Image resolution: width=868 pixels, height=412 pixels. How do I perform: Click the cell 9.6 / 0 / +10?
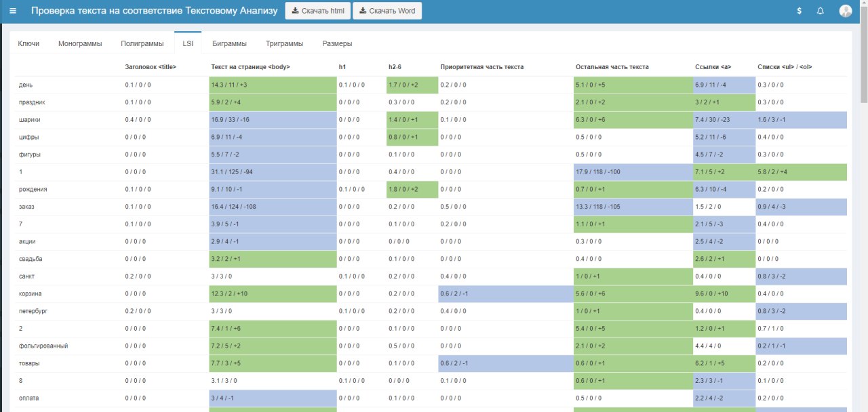(725, 293)
